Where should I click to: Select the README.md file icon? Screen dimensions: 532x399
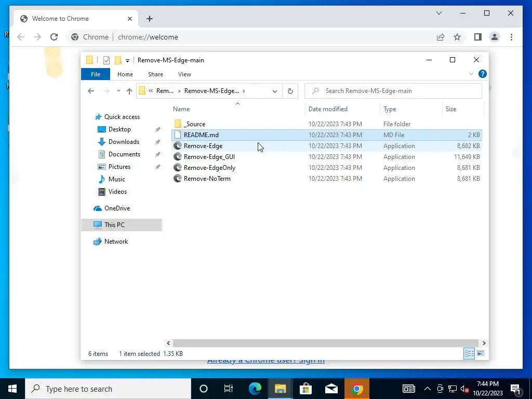click(x=178, y=135)
